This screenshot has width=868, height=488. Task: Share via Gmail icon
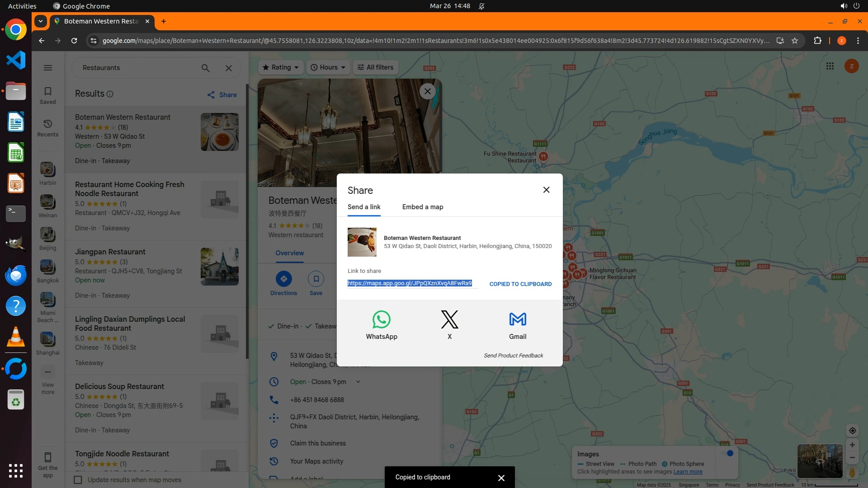(518, 319)
